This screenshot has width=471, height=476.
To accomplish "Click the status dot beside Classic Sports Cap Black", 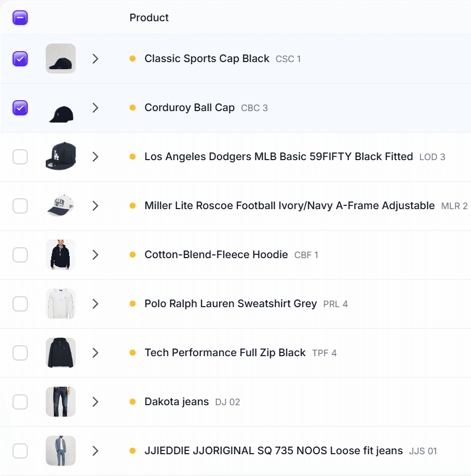I will pos(132,58).
